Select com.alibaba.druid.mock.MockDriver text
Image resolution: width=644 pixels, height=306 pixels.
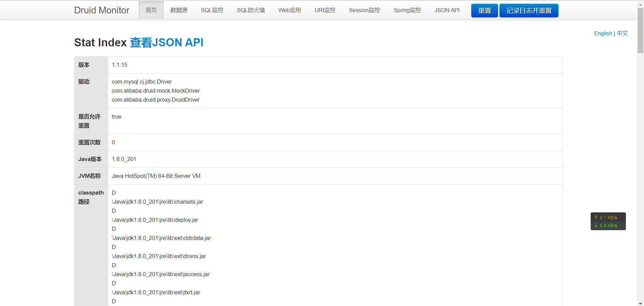[x=156, y=91]
